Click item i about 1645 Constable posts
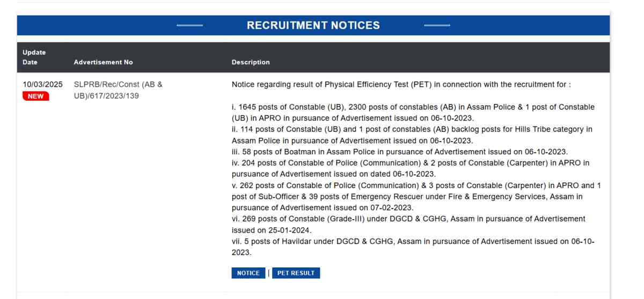Image resolution: width=644 pixels, height=299 pixels. [413, 113]
